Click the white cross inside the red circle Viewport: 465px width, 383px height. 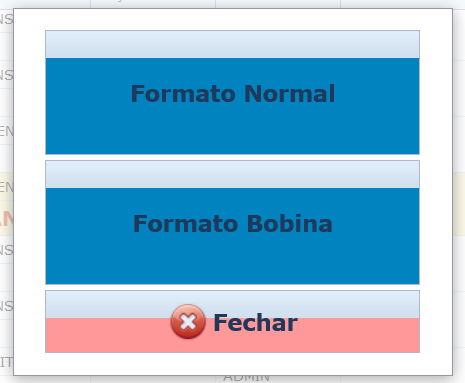[188, 322]
